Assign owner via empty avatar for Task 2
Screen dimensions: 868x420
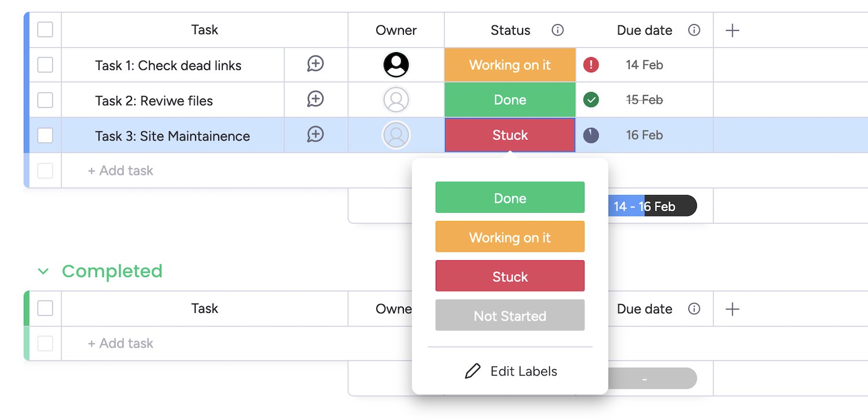[x=396, y=100]
